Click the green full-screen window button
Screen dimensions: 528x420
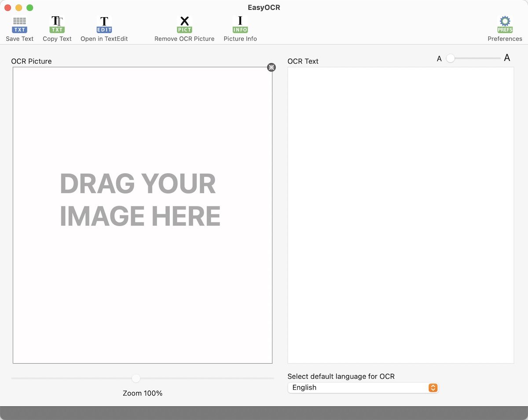click(x=30, y=7)
